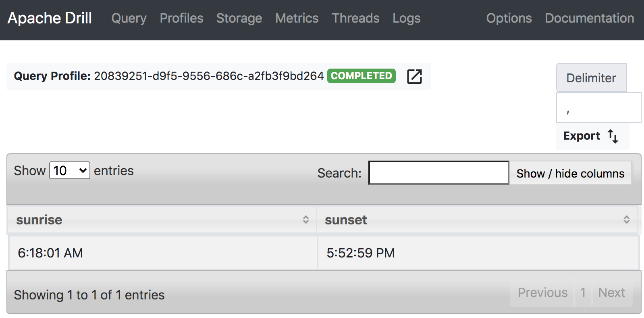The width and height of the screenshot is (644, 318).
Task: Click the Export button label
Action: [x=582, y=136]
